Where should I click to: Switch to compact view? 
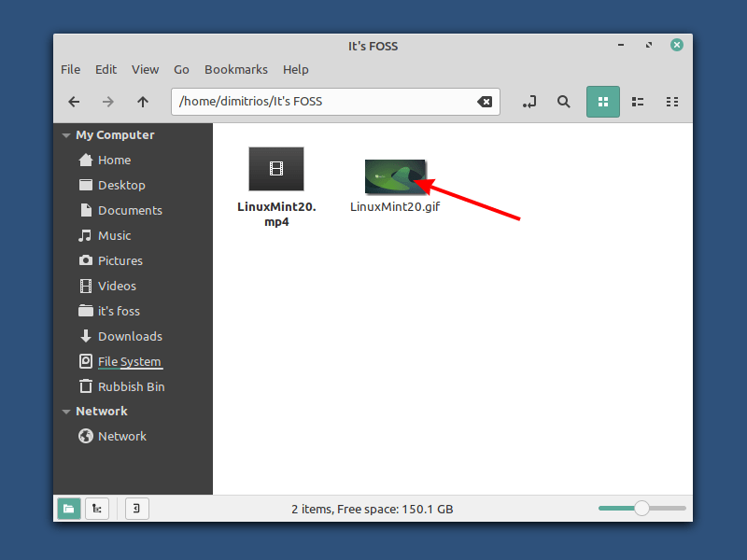pyautogui.click(x=672, y=102)
